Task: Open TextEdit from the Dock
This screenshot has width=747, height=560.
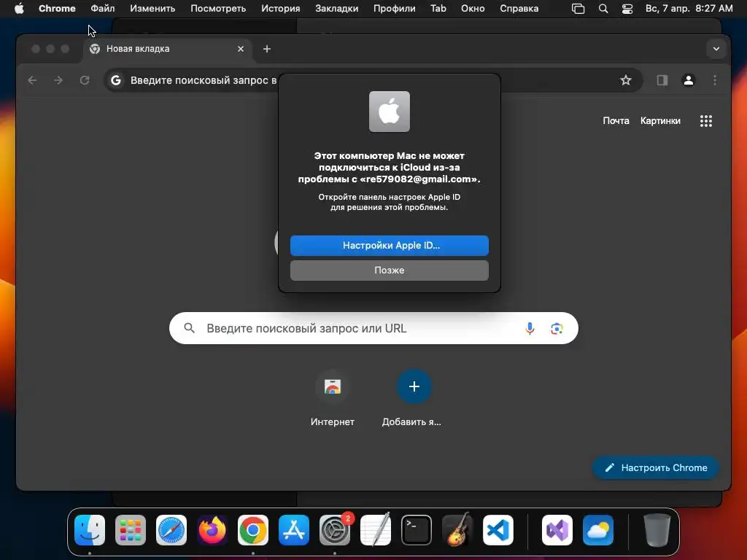Action: 376,530
